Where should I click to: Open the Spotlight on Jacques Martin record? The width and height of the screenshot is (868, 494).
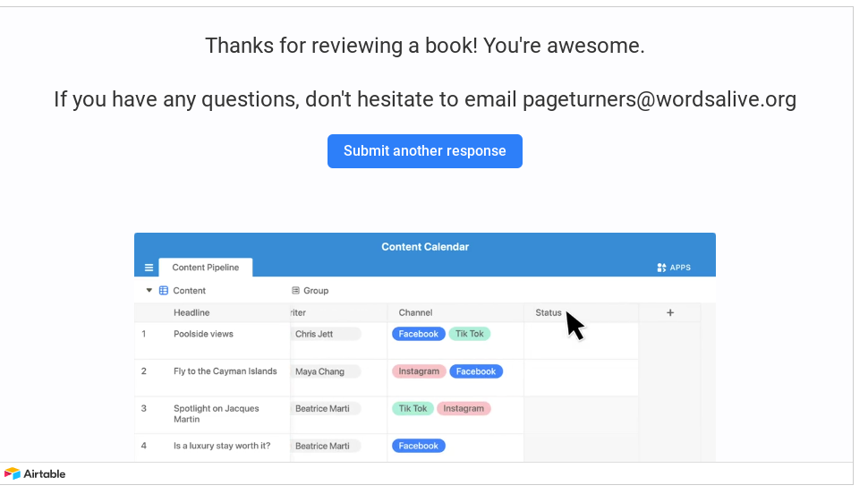pos(217,413)
